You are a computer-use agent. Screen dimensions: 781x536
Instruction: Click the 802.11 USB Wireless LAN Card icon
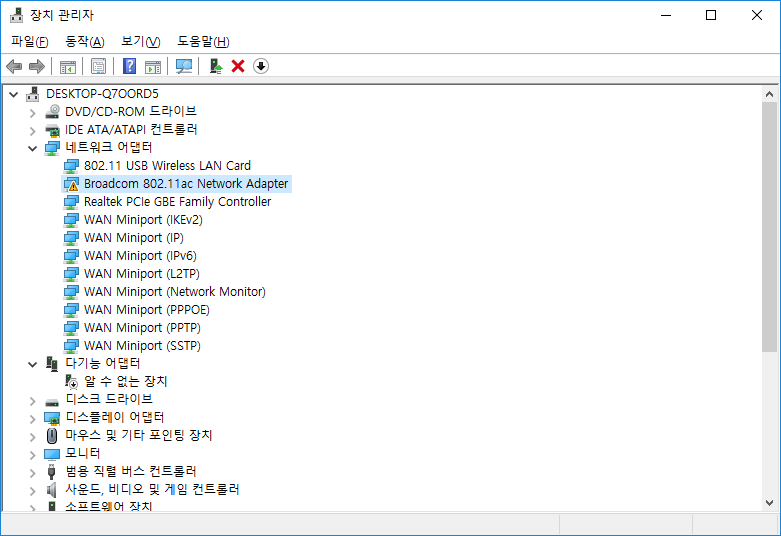71,165
